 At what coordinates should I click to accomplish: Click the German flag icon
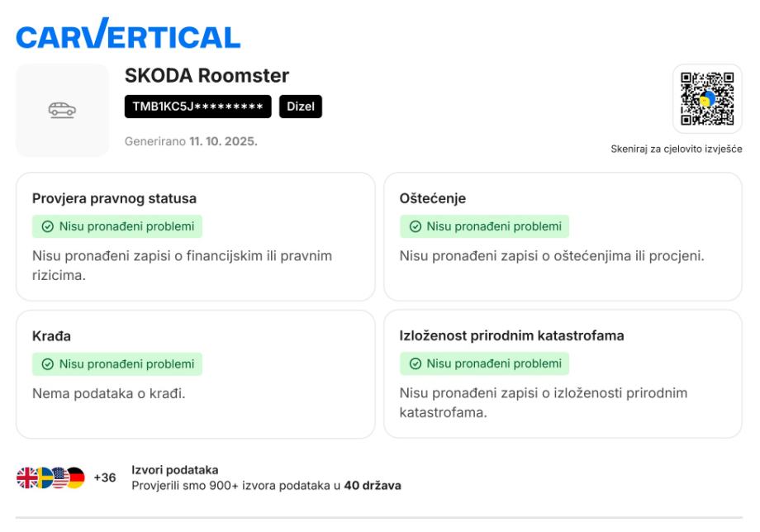coord(75,477)
